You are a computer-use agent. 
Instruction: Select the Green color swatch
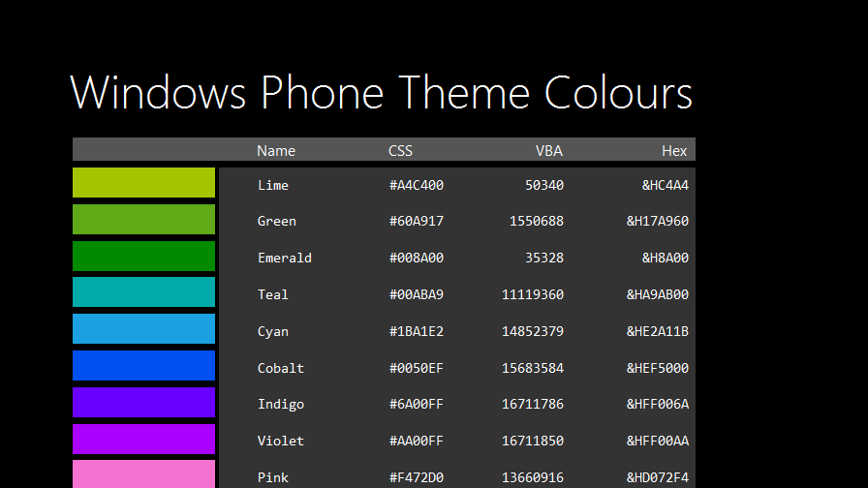click(x=144, y=219)
